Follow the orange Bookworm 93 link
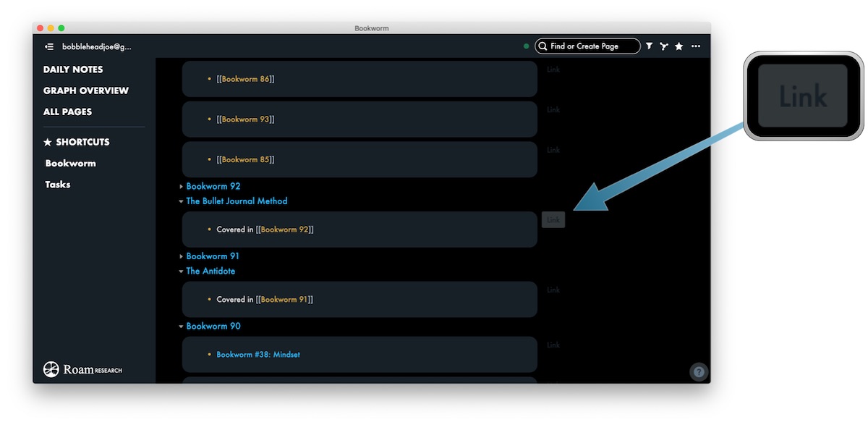Image resolution: width=868 pixels, height=425 pixels. tap(245, 119)
